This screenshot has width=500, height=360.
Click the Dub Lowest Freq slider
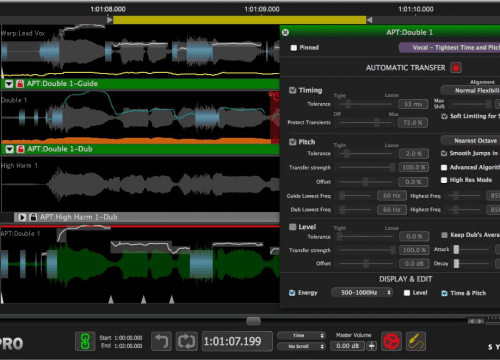point(355,210)
